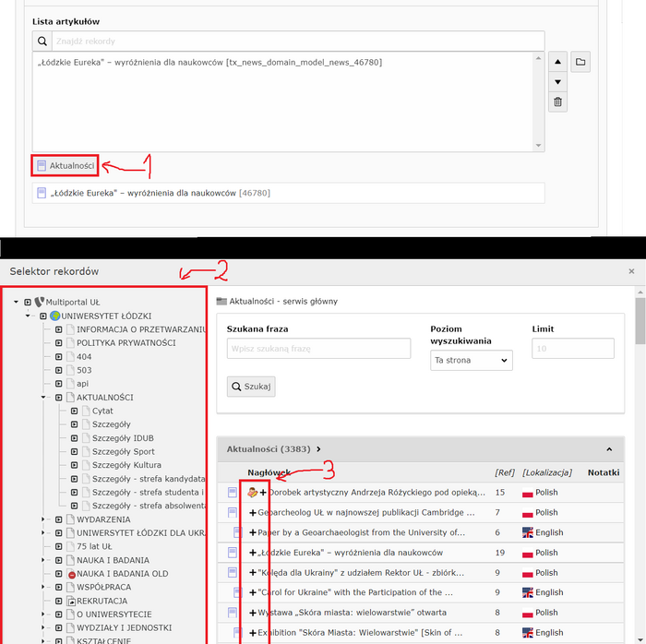Move the selected article up in list

click(557, 63)
